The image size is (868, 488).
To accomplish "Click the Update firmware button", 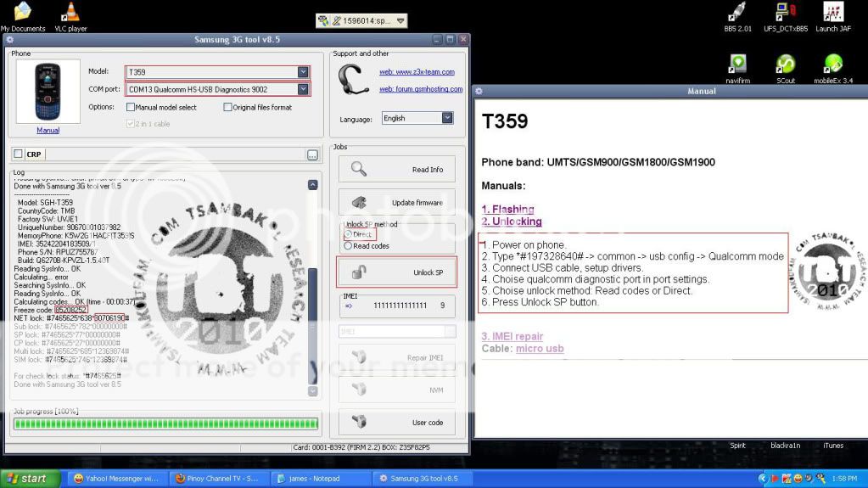I will (397, 203).
